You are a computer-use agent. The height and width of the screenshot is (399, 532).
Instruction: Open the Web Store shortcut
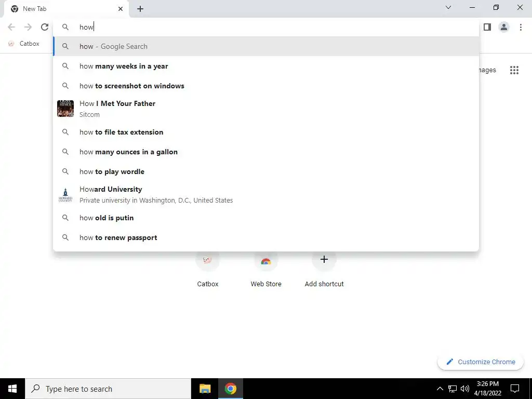tap(266, 270)
